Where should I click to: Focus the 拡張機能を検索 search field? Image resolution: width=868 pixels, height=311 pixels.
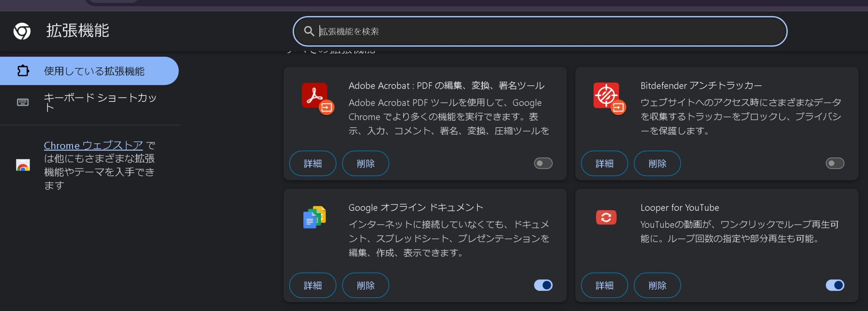542,31
